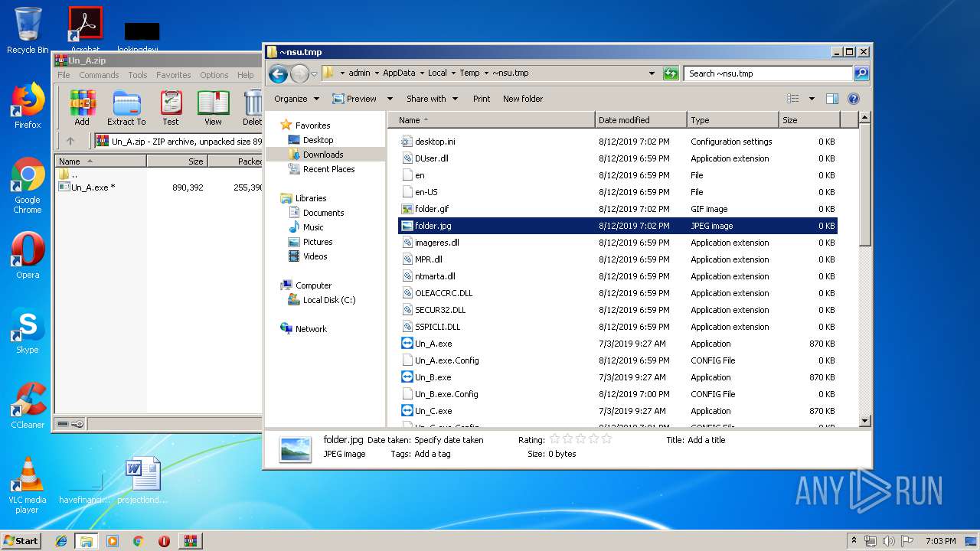Open WinRAR Tools menu

click(138, 75)
